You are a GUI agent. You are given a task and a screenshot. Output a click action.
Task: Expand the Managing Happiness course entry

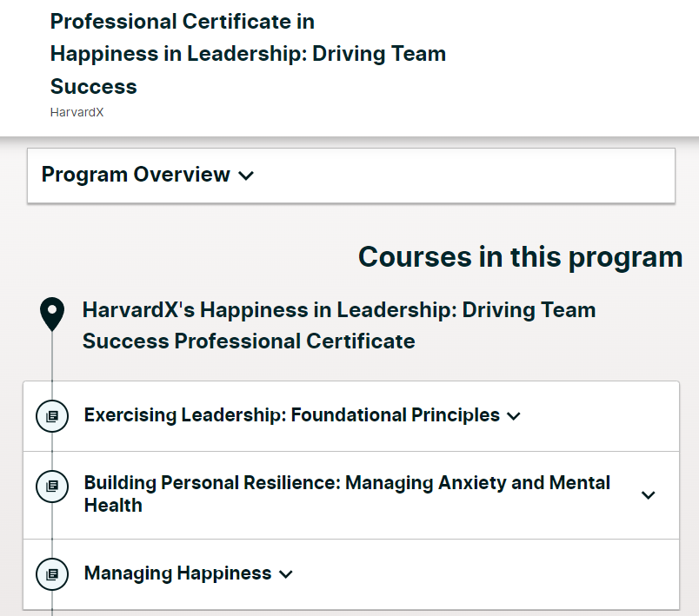(286, 574)
